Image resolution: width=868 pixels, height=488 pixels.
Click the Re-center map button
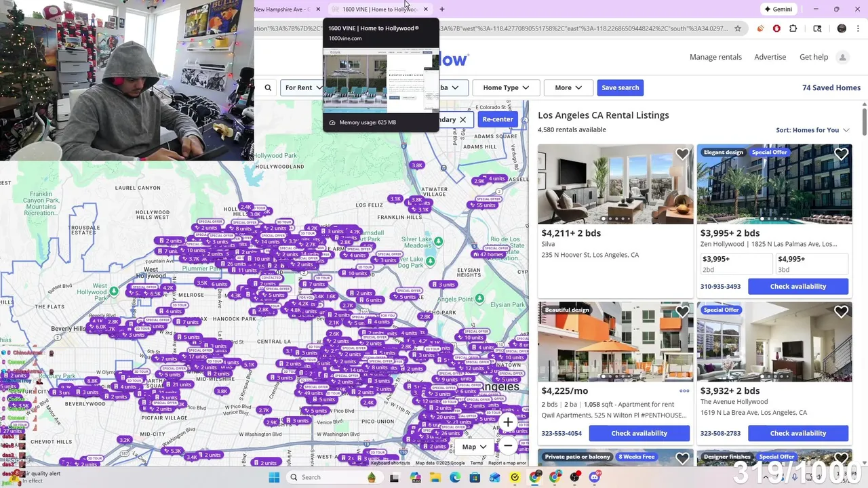pyautogui.click(x=498, y=119)
